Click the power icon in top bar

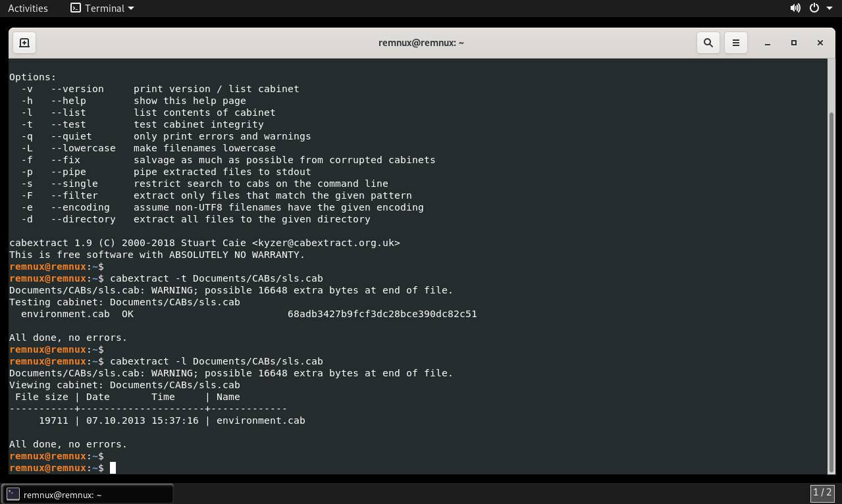(814, 9)
